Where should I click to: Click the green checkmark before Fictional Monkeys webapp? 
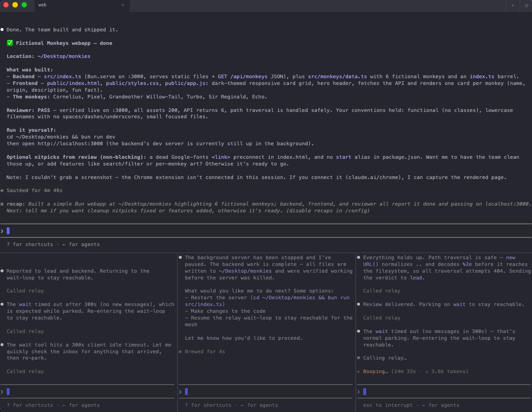[x=10, y=43]
